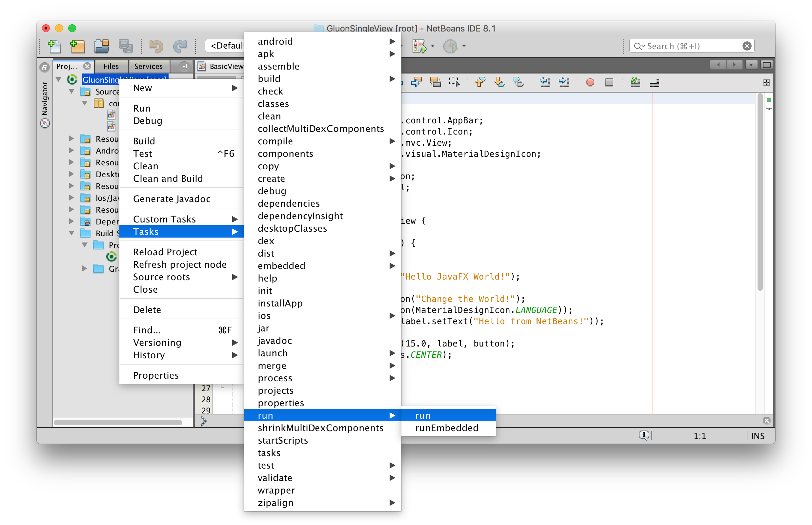812x525 pixels.
Task: Open the zipalign tasks submenu
Action: (x=322, y=502)
